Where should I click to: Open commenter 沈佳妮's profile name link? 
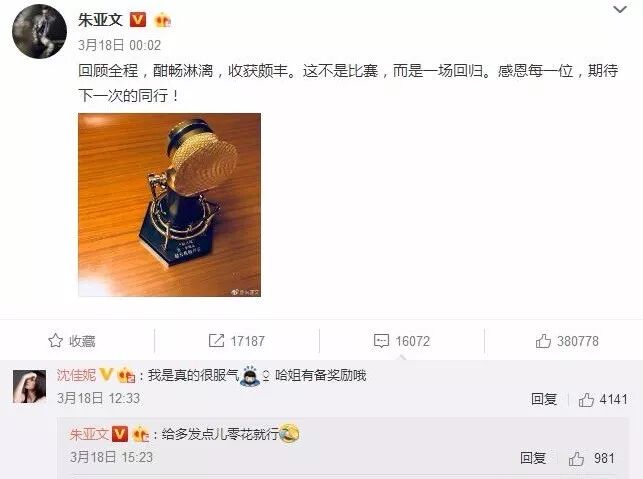pos(76,375)
